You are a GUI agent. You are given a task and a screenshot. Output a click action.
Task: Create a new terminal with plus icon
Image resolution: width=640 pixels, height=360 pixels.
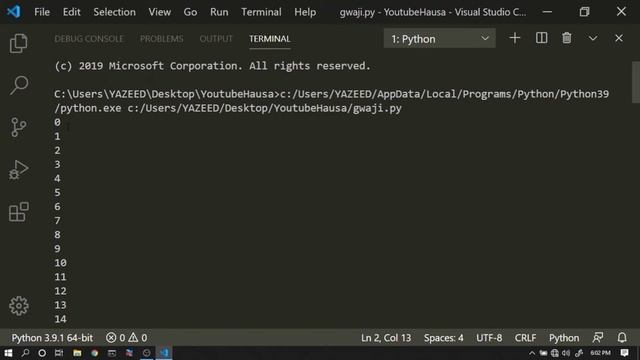(515, 38)
